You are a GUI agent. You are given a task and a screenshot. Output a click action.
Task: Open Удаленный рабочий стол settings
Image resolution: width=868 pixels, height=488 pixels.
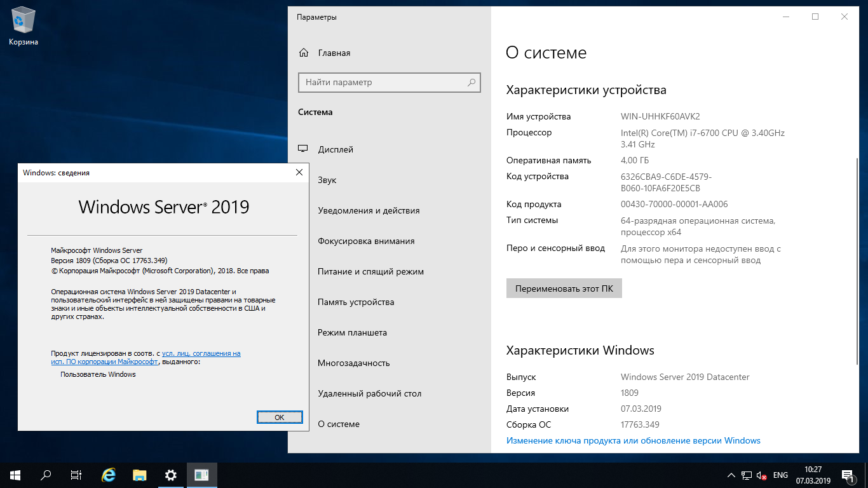point(390,393)
